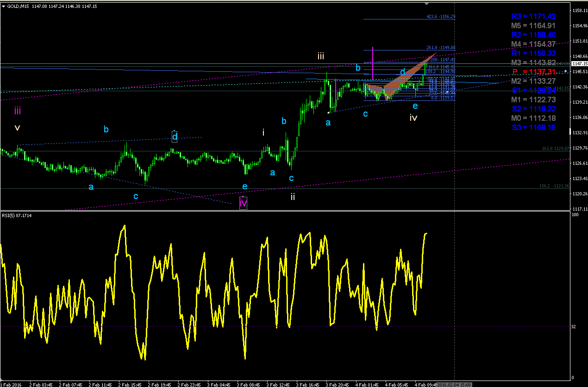Select the S2 = 1116.22 support label
The image size is (588, 387).
point(533,109)
